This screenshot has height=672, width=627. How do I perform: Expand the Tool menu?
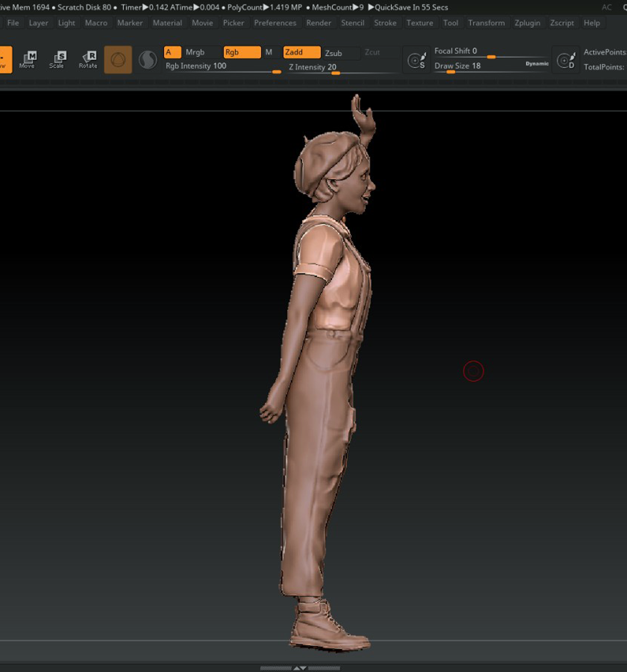[x=451, y=23]
